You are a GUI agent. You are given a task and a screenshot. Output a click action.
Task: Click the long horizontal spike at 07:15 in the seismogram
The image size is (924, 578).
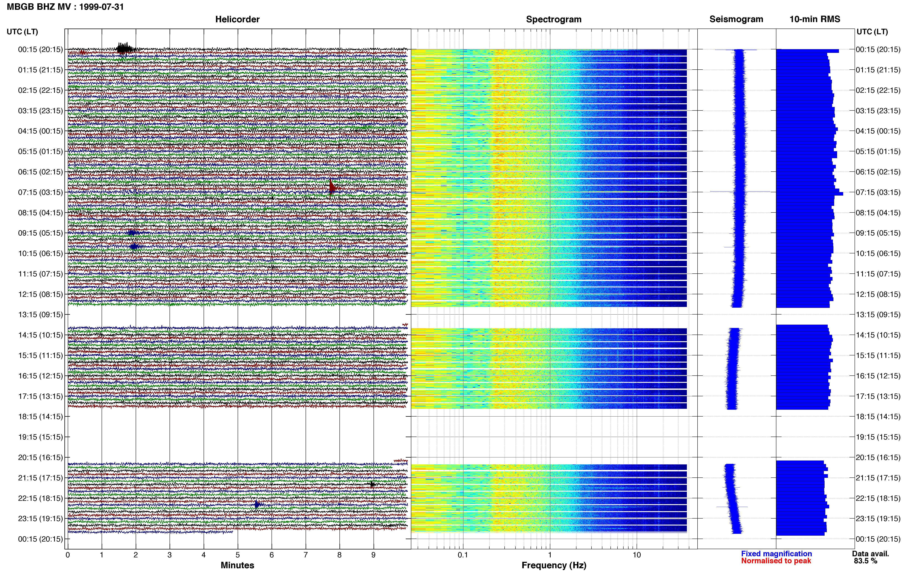[740, 192]
